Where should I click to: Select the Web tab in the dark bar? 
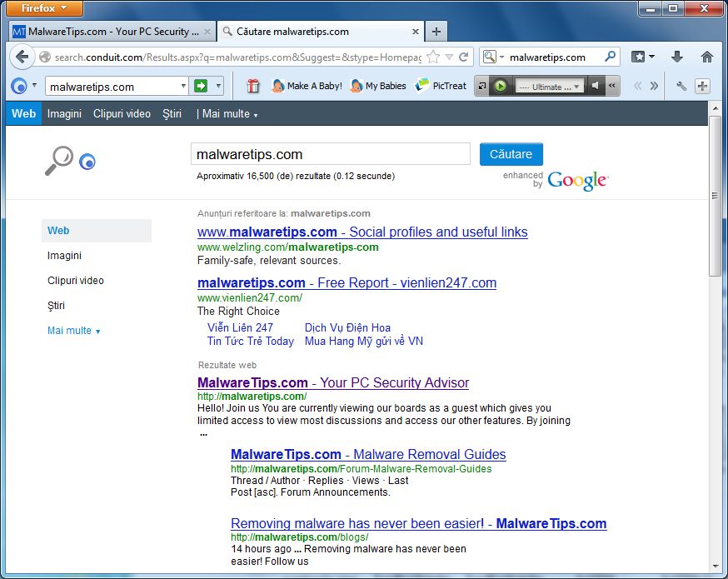(x=23, y=114)
